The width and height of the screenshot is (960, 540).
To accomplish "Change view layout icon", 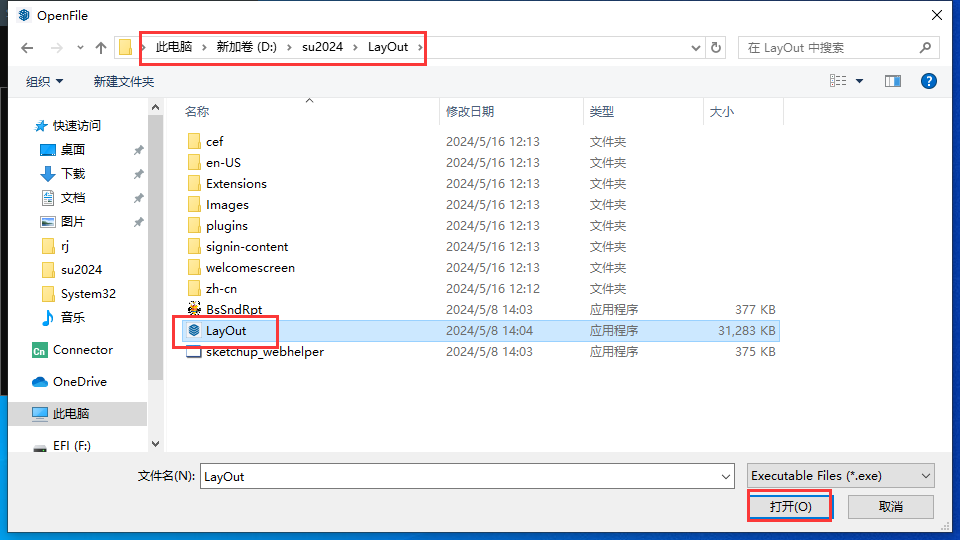I will [x=838, y=81].
